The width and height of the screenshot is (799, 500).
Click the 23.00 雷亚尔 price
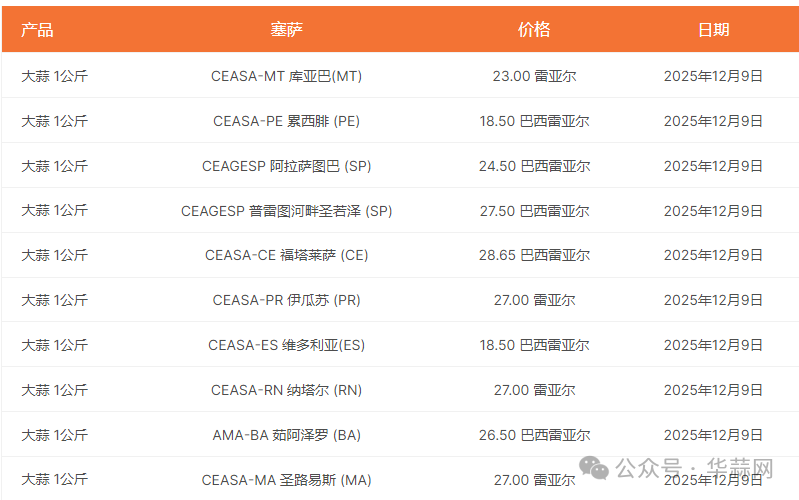tap(534, 76)
